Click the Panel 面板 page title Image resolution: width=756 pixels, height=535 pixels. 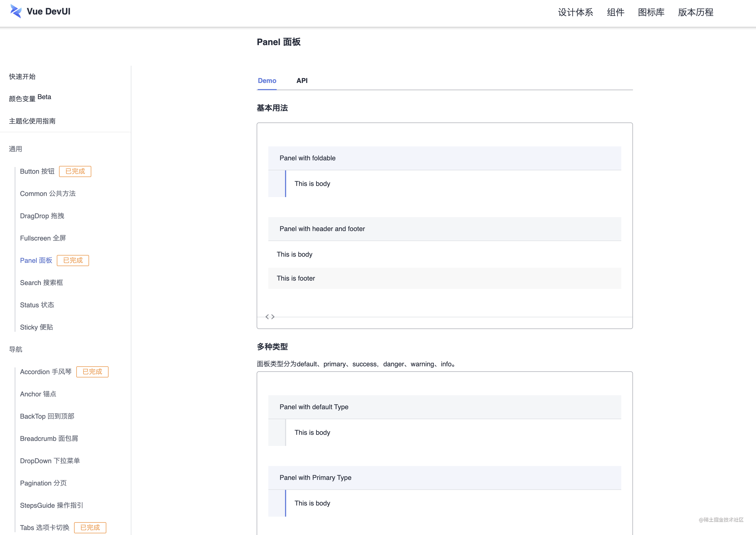click(278, 42)
